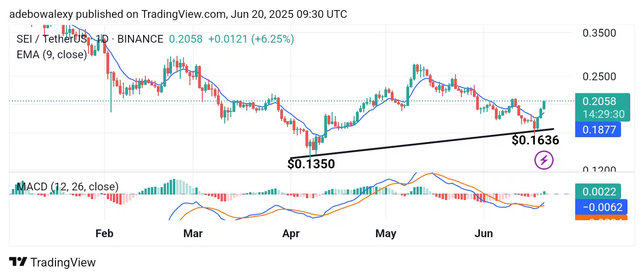This screenshot has height=278, width=644.
Task: Select the EMA (9, close) indicator label
Action: 52,55
